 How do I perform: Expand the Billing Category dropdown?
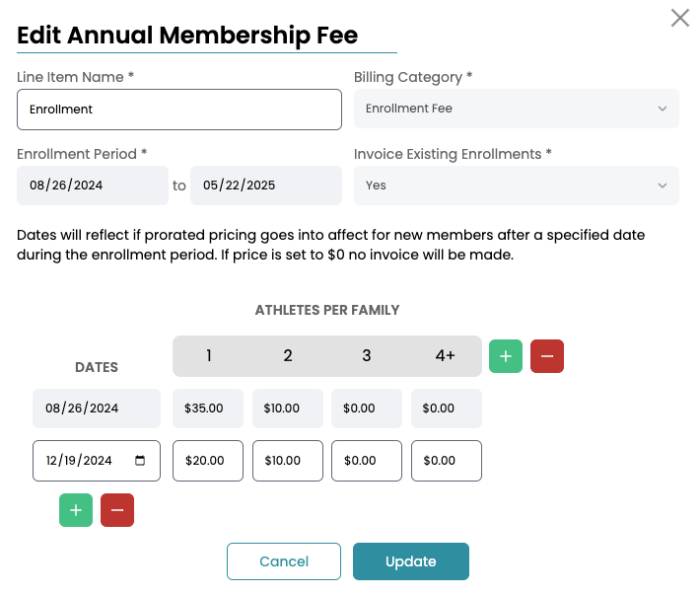tap(516, 109)
